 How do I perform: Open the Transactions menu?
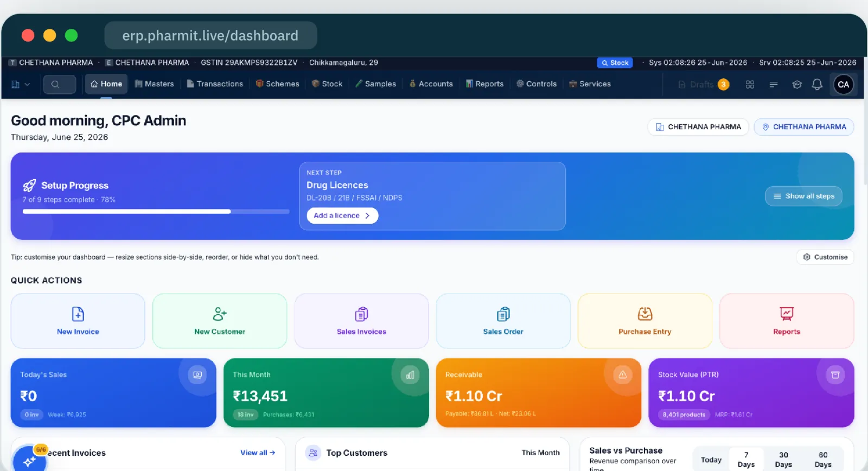pyautogui.click(x=215, y=84)
